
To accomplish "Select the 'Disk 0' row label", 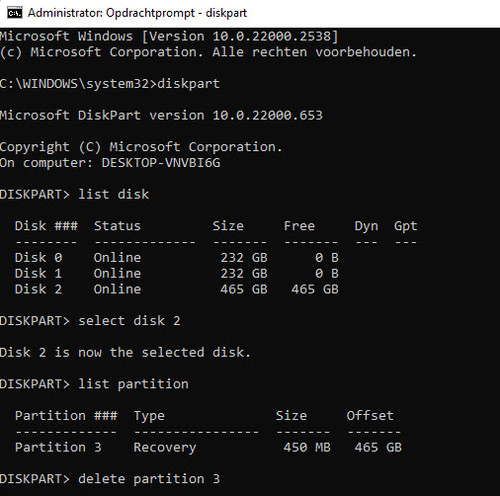I will tap(38, 258).
